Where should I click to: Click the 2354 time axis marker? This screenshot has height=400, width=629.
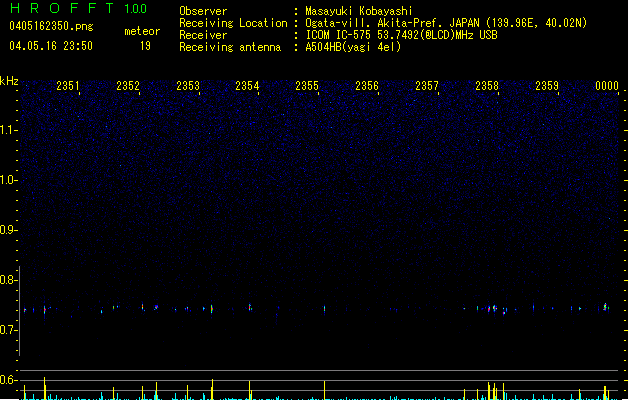coord(247,86)
